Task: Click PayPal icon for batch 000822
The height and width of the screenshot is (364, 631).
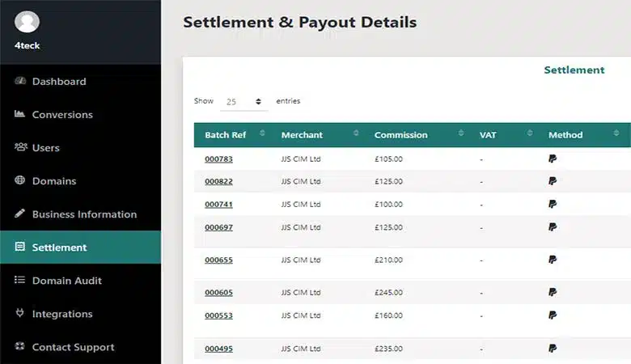Action: pos(553,181)
